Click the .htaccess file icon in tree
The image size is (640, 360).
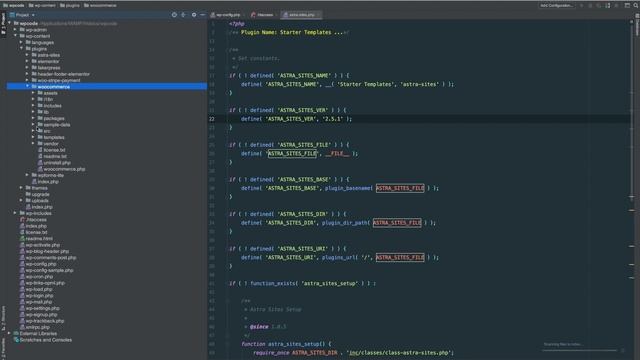pyautogui.click(x=22, y=220)
